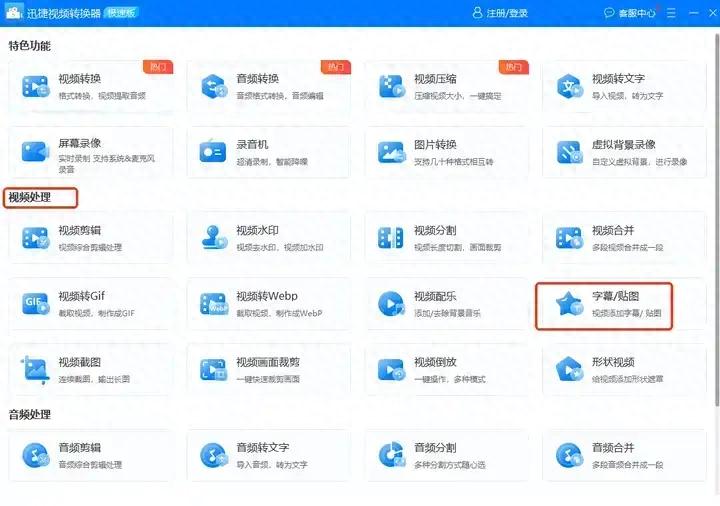
Task: Select the 字幕/贴图 star icon
Action: [x=569, y=304]
